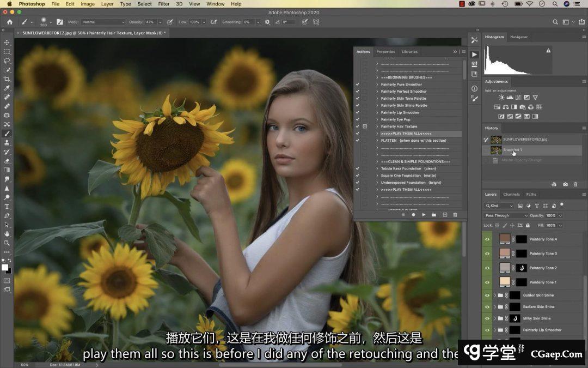
Task: Select the Move tool
Action: pos(7,43)
